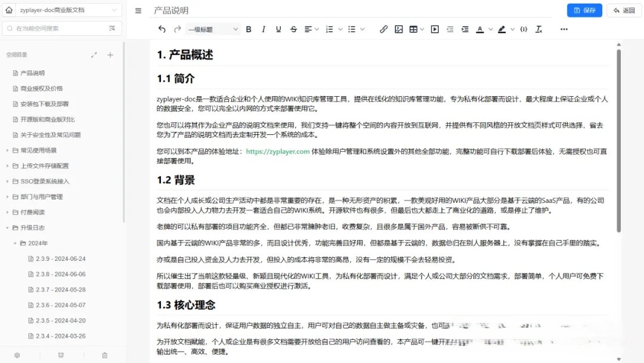Click the search filter icon

click(x=112, y=29)
